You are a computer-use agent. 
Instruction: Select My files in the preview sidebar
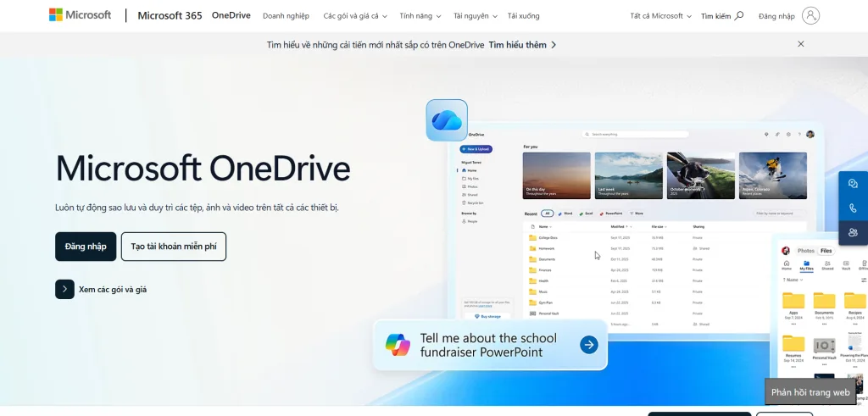(x=470, y=179)
